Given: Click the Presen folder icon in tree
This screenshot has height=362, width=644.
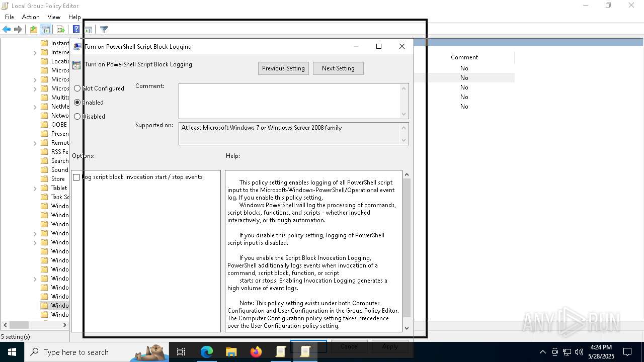Looking at the screenshot, I should pyautogui.click(x=44, y=134).
